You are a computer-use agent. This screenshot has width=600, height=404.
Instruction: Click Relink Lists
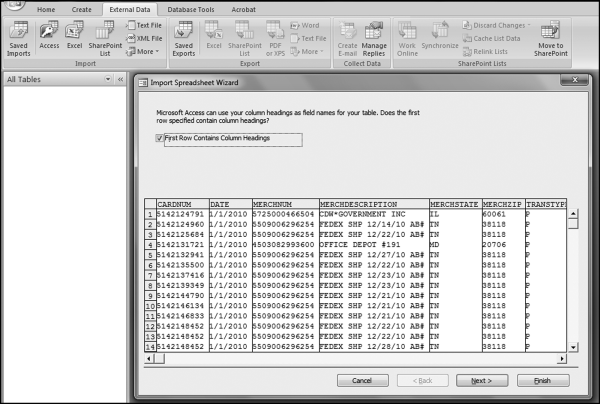tap(485, 51)
